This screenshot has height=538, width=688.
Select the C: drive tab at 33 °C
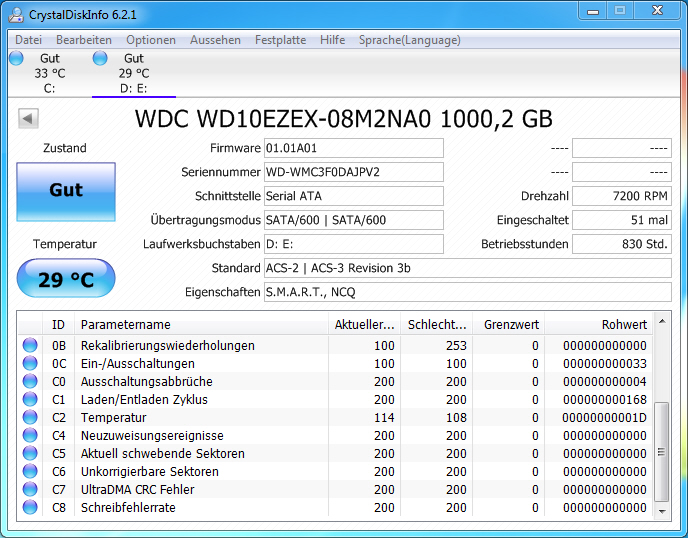[x=50, y=73]
